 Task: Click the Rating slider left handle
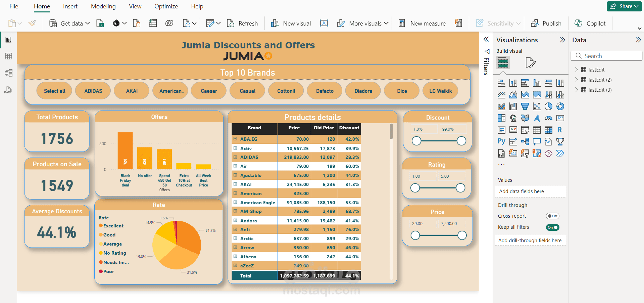[x=415, y=188]
